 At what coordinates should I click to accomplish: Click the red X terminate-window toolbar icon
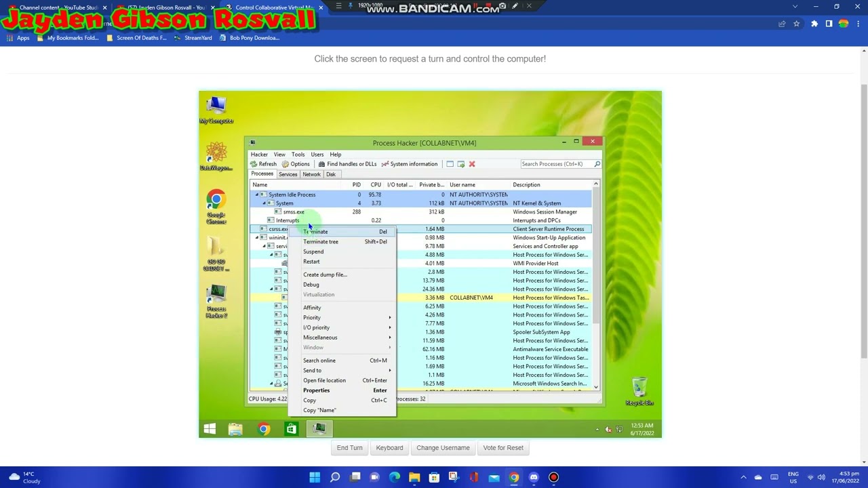coord(472,164)
